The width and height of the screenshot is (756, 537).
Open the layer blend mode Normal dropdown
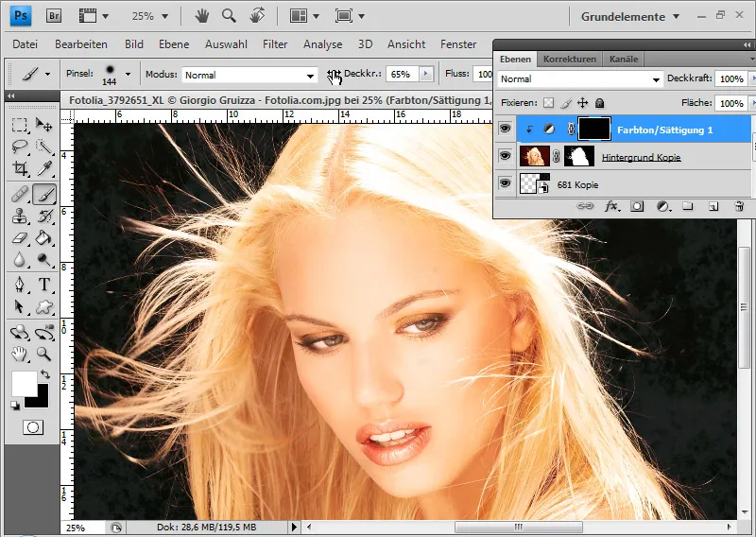pyautogui.click(x=580, y=79)
